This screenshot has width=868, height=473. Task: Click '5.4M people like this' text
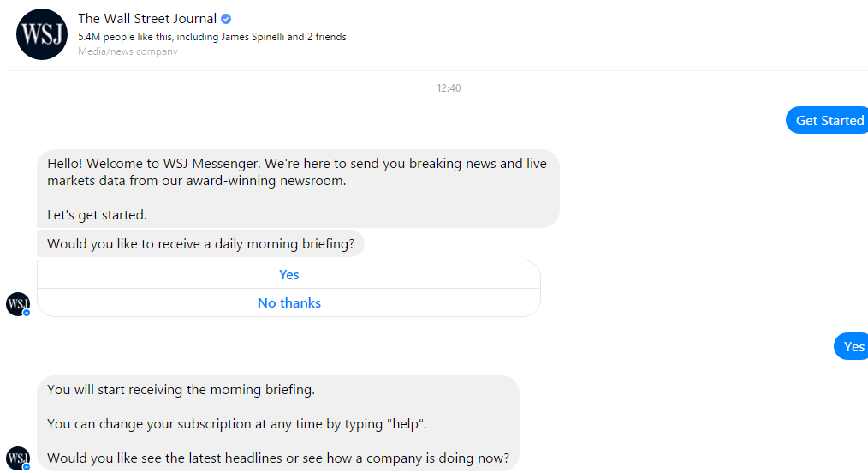[125, 37]
